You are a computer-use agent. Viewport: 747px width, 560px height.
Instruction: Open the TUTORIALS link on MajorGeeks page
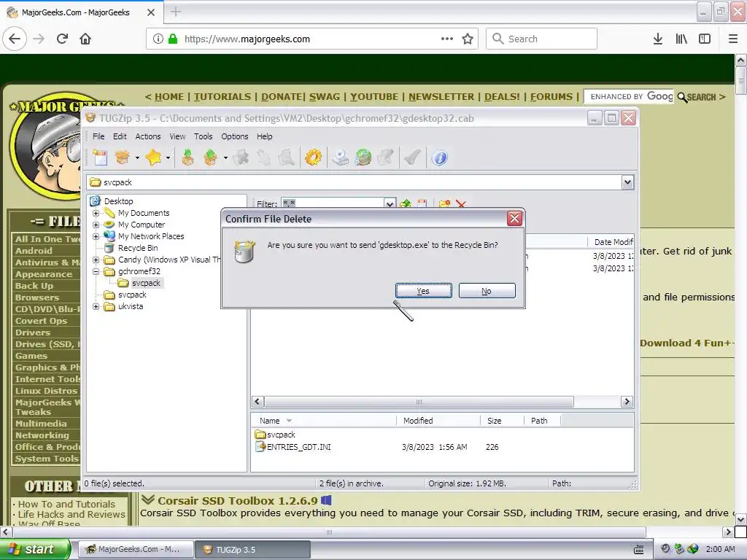coord(222,97)
